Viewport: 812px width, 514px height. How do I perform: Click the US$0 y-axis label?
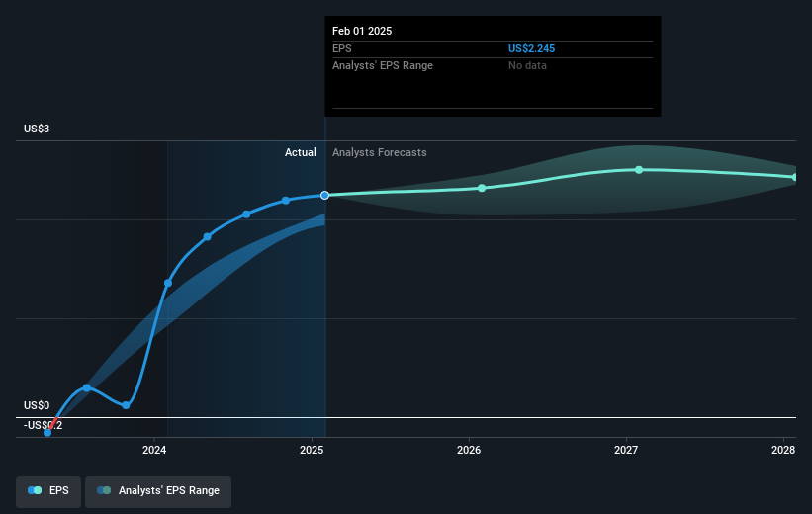tap(37, 406)
